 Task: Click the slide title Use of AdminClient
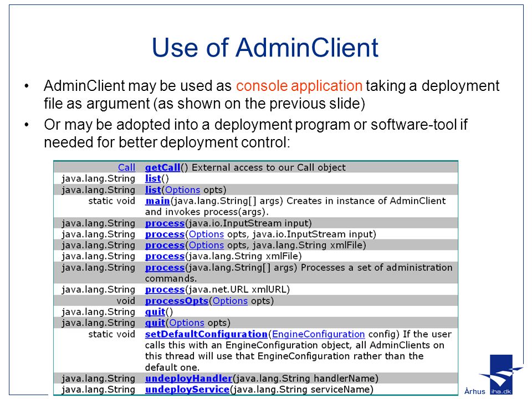click(265, 48)
